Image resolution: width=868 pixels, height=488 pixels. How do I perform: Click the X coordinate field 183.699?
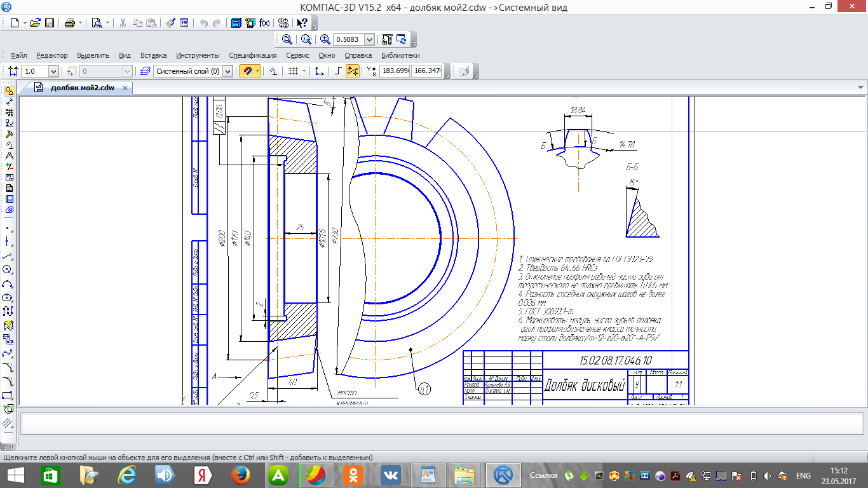(x=395, y=72)
